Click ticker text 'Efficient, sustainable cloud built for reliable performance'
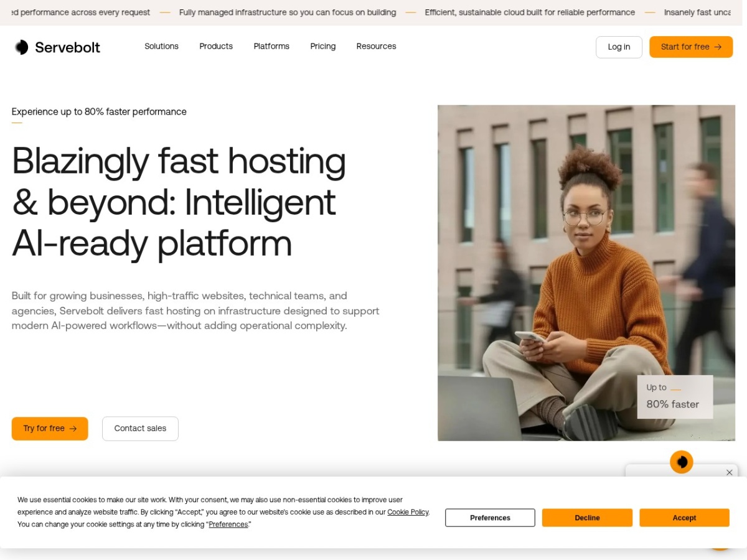747x560 pixels. pyautogui.click(x=530, y=12)
